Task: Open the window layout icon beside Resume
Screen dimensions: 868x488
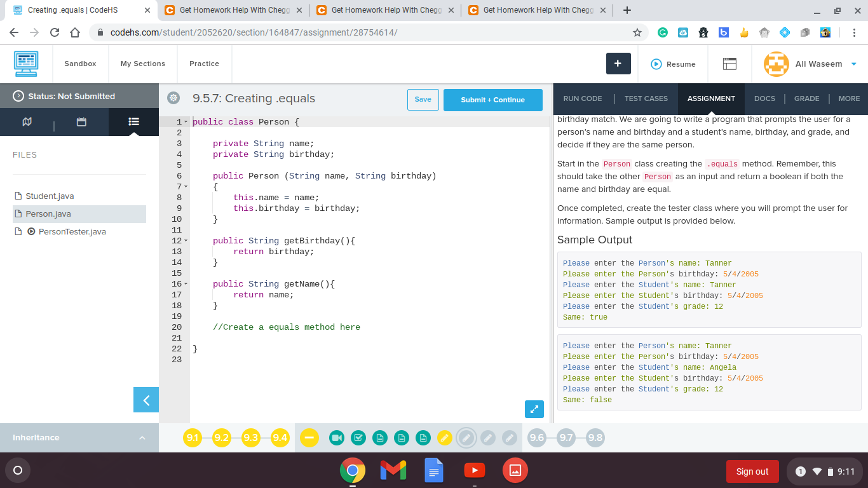Action: 729,64
